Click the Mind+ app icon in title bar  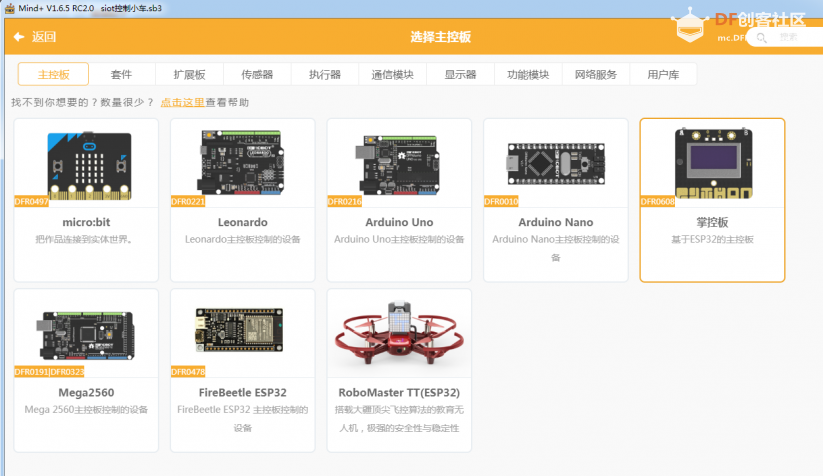pos(9,8)
